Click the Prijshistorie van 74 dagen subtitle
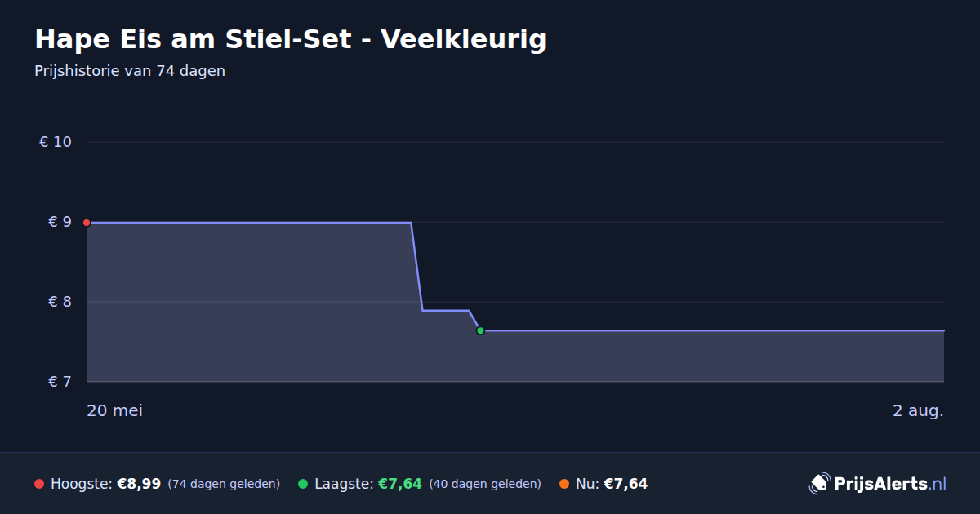Screen dimensions: 980x514 click(130, 71)
